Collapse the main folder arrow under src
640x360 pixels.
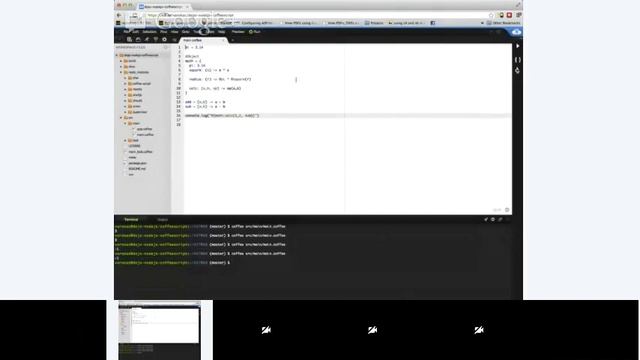point(125,123)
